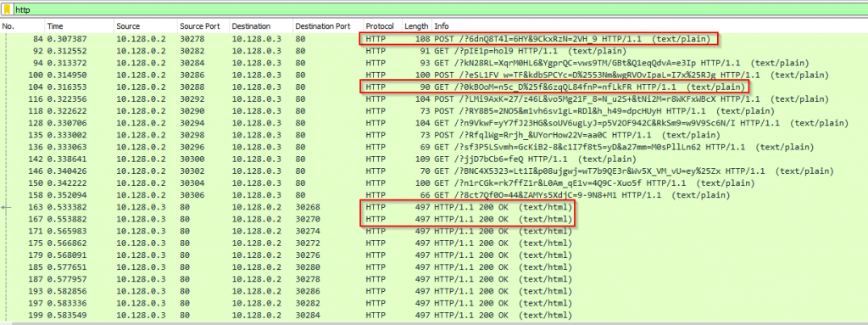Click the Destination column header
The image size is (868, 325).
[x=261, y=26]
